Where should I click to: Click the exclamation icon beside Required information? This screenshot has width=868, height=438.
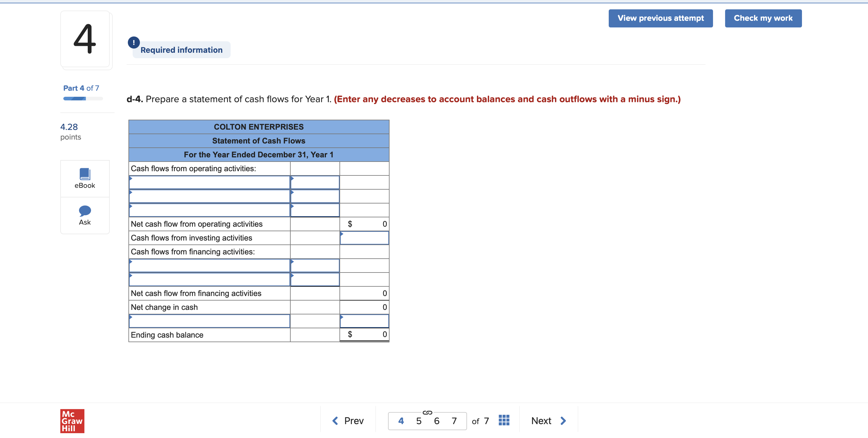[134, 43]
